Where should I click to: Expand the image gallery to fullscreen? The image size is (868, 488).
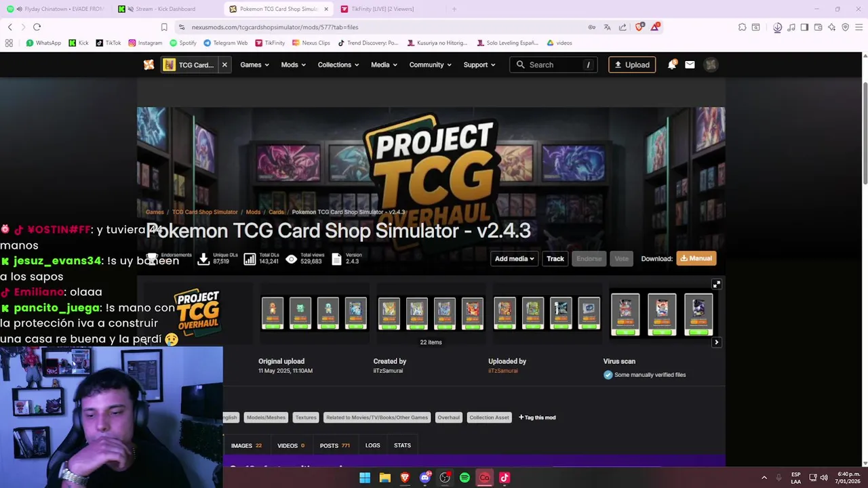coord(716,284)
